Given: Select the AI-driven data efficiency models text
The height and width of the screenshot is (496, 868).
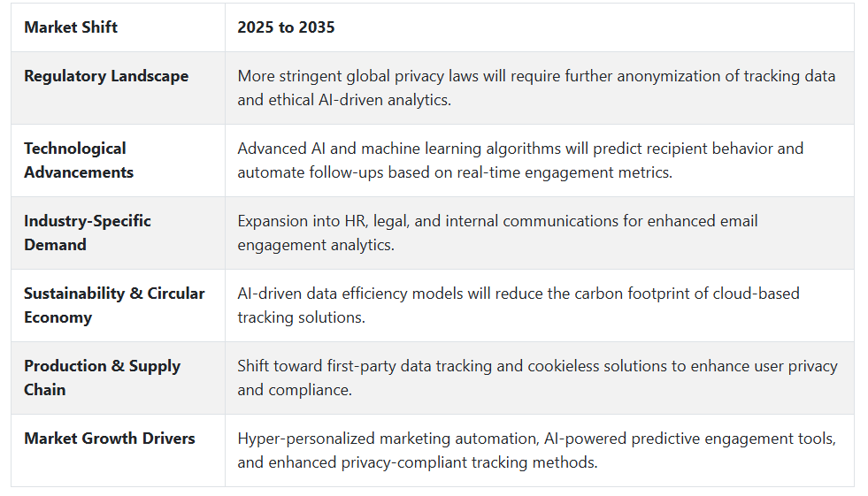Looking at the screenshot, I should tap(518, 305).
